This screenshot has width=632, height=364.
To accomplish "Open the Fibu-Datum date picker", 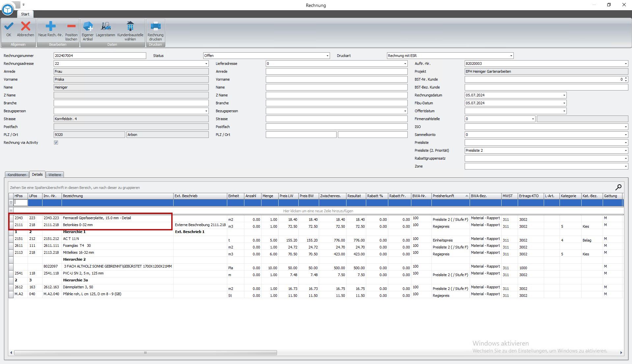I will pos(564,103).
